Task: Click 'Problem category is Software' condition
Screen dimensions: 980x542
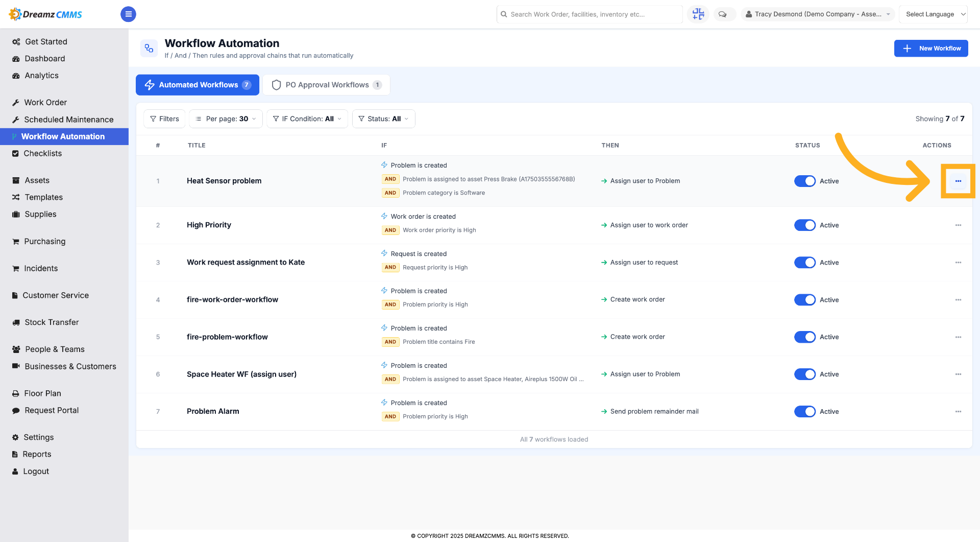Action: 444,193
